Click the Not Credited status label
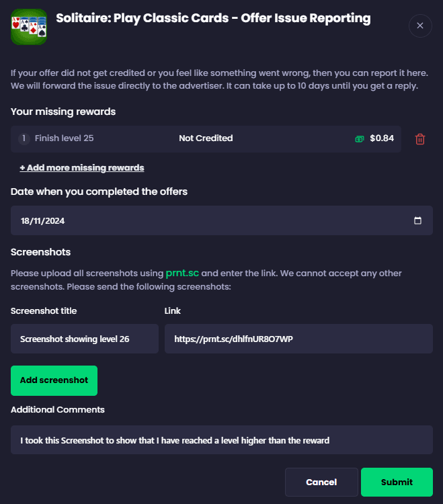The height and width of the screenshot is (504, 443). coord(206,138)
